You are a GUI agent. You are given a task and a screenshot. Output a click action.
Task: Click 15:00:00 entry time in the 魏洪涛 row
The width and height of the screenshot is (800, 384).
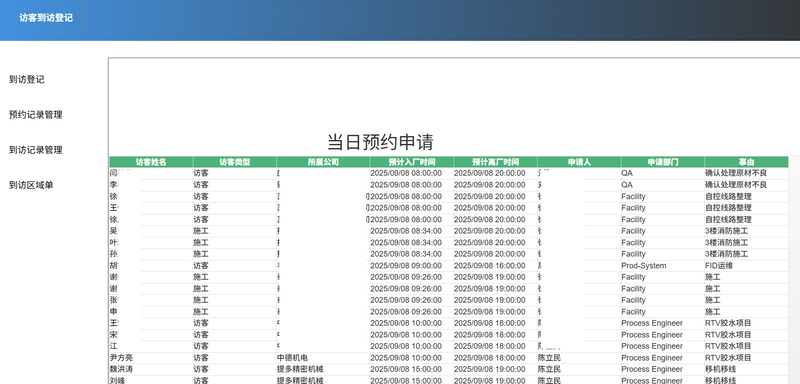pyautogui.click(x=406, y=369)
